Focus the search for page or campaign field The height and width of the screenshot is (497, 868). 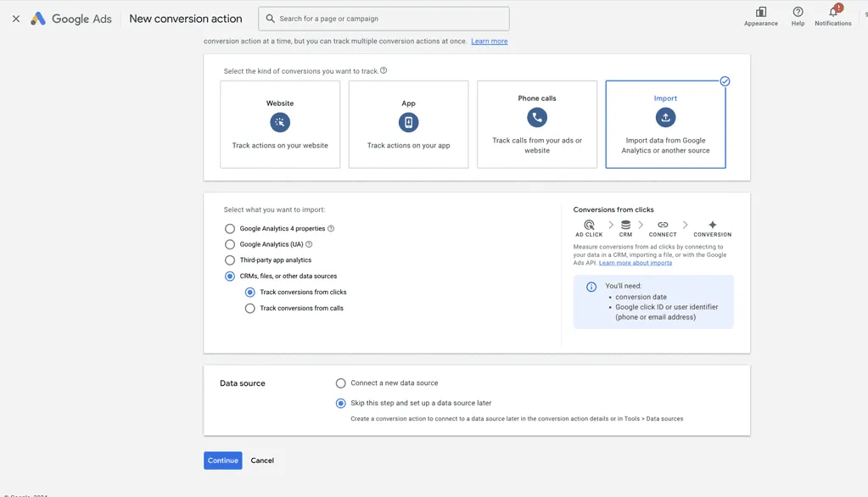(x=384, y=19)
